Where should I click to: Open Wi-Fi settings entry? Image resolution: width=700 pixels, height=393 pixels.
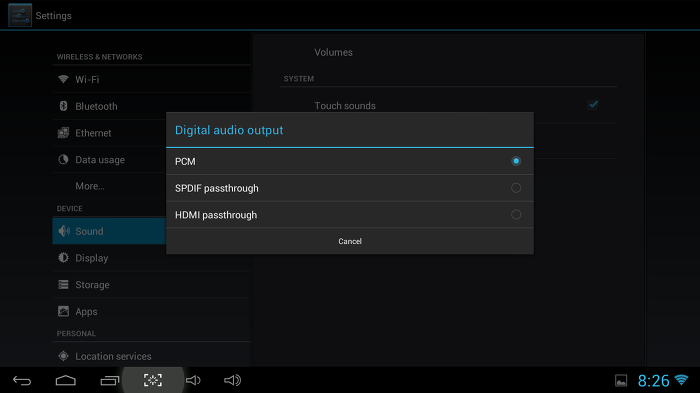(151, 79)
